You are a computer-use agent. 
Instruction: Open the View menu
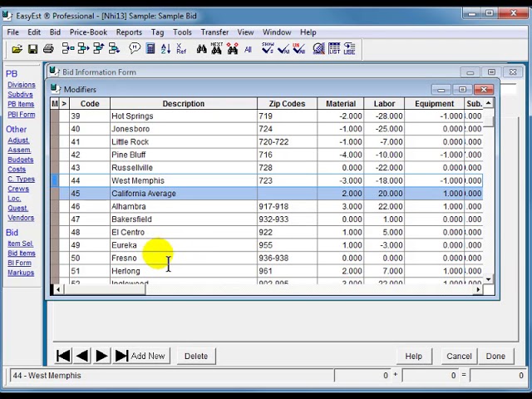(x=245, y=32)
